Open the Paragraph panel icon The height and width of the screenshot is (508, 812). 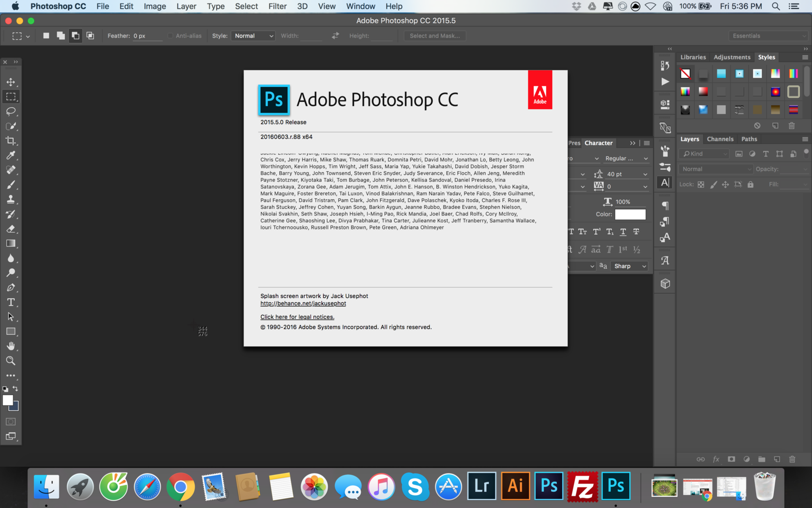pyautogui.click(x=665, y=206)
